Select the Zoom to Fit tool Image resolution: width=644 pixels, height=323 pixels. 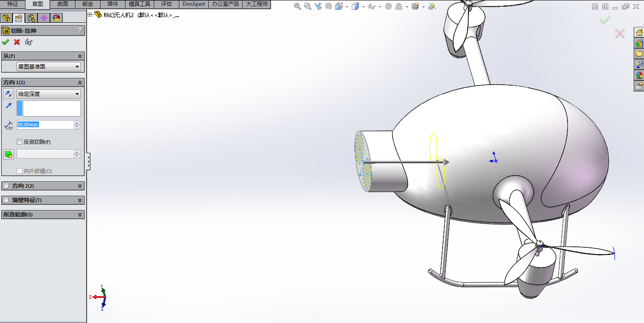point(298,6)
